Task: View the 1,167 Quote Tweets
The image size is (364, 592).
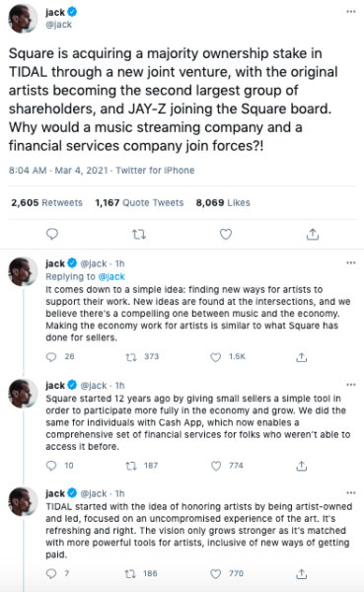Action: coord(139,202)
